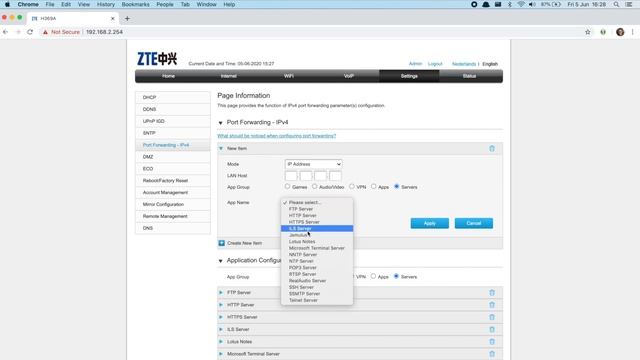Click the volume icon in menu bar
This screenshot has height=360, width=640.
click(x=532, y=4)
